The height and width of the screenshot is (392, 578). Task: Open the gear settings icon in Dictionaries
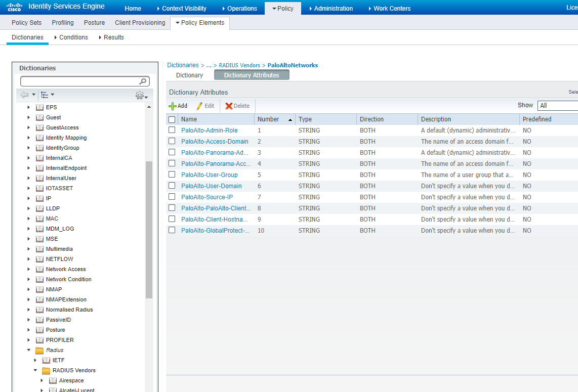coord(140,96)
